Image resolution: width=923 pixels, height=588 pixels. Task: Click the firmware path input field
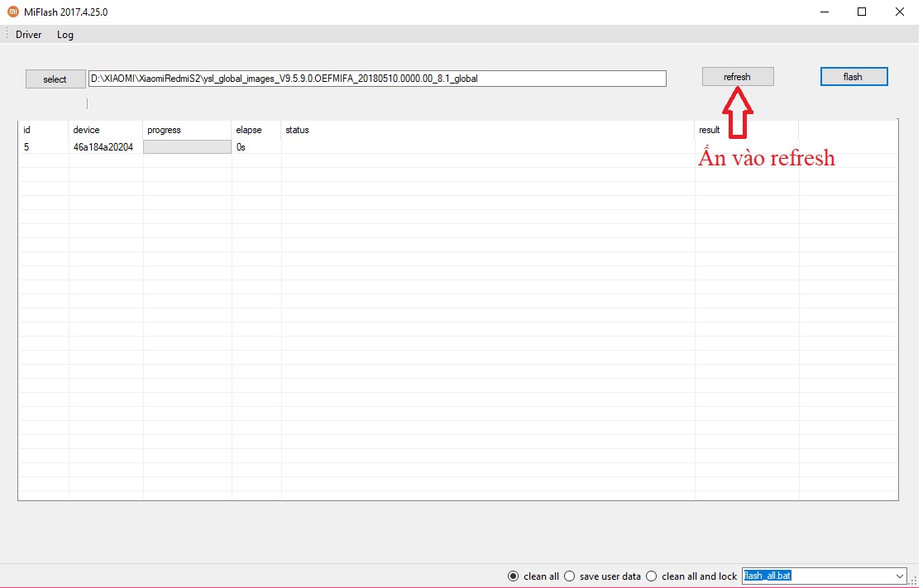pos(377,79)
